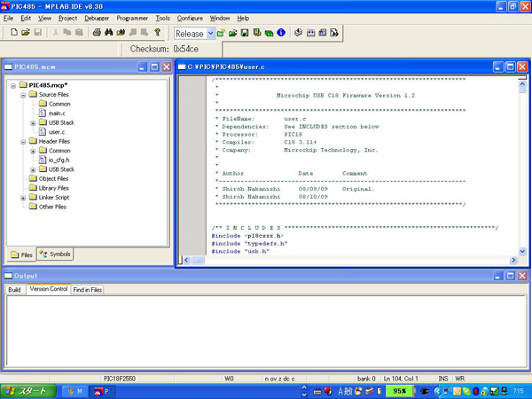Open the File menu
The height and width of the screenshot is (399, 532).
pos(9,19)
